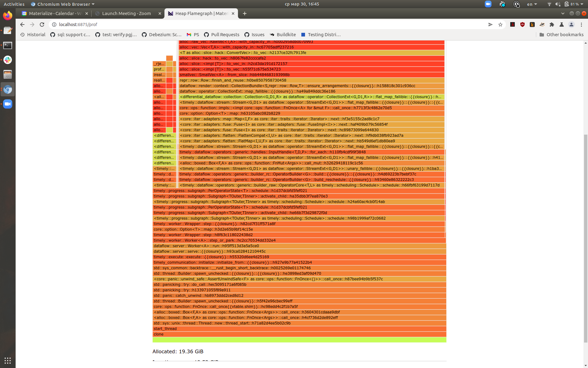Open the 'en' keyboard layout dropdown
588x368 pixels.
click(x=532, y=4)
